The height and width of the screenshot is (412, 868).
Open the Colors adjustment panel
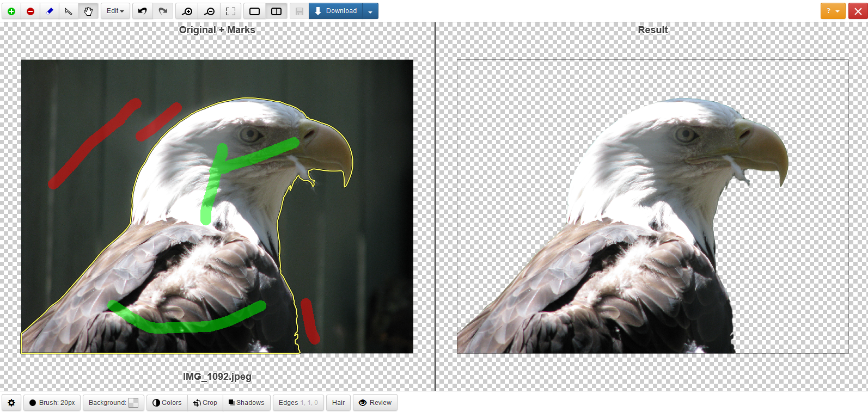pyautogui.click(x=167, y=403)
